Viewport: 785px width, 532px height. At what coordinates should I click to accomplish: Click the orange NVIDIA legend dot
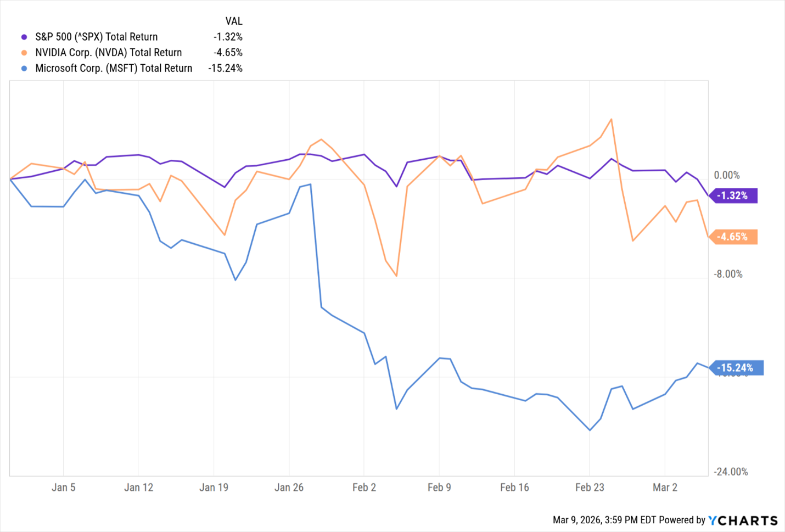pyautogui.click(x=24, y=53)
